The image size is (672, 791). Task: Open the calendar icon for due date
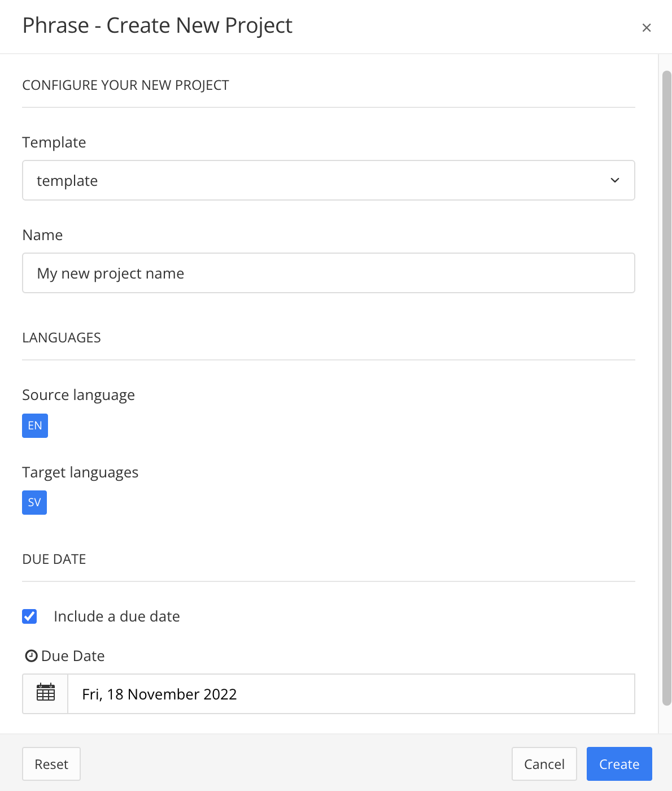45,693
